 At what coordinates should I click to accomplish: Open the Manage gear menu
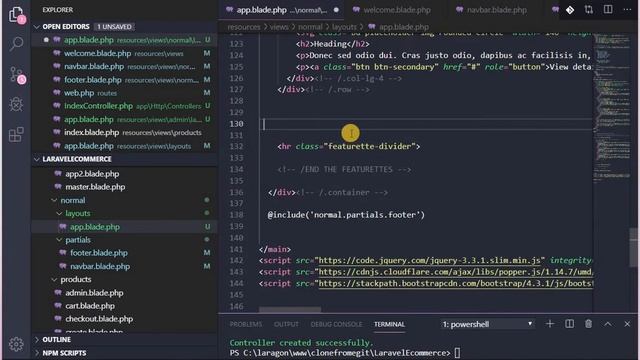(x=16, y=344)
